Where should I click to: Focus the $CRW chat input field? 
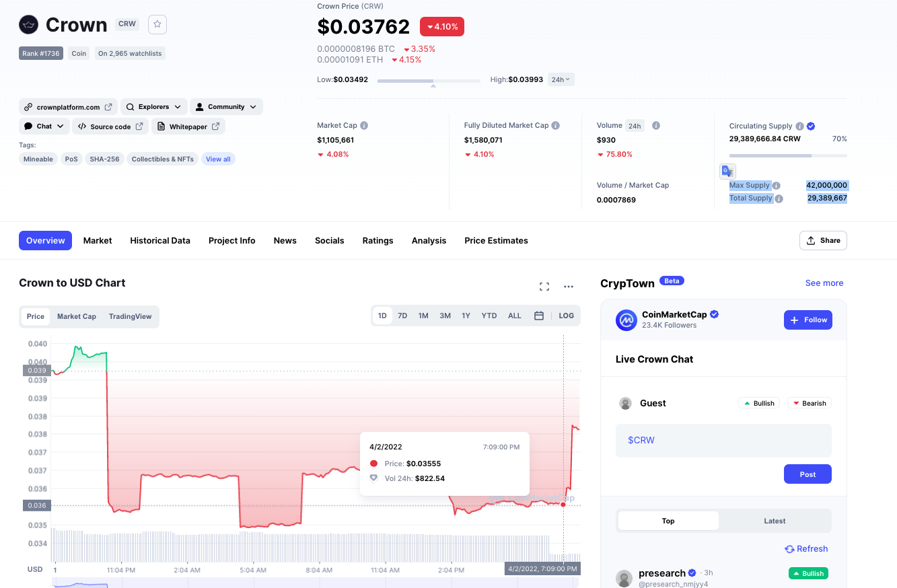[723, 441]
